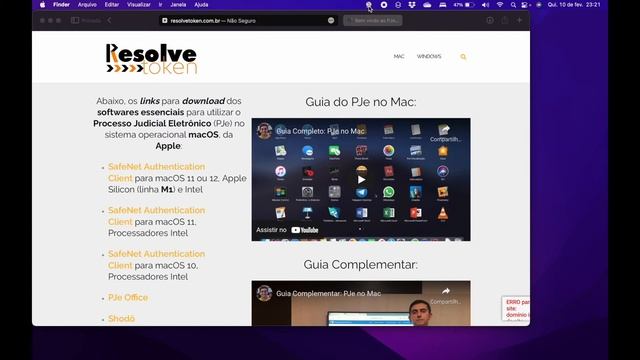Screen dimensions: 640x360
Task: Open the Ajuda menu
Action: (201, 5)
